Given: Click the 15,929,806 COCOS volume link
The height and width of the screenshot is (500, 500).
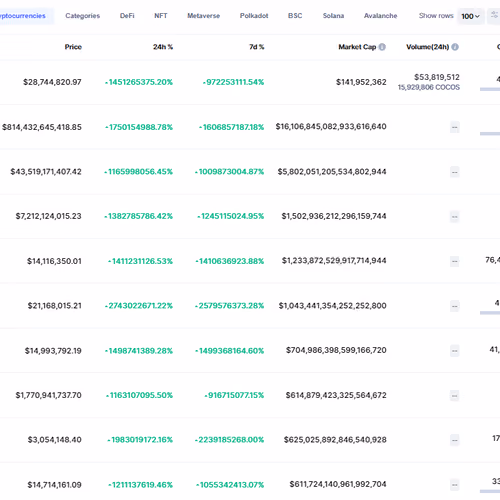Looking at the screenshot, I should coord(429,87).
